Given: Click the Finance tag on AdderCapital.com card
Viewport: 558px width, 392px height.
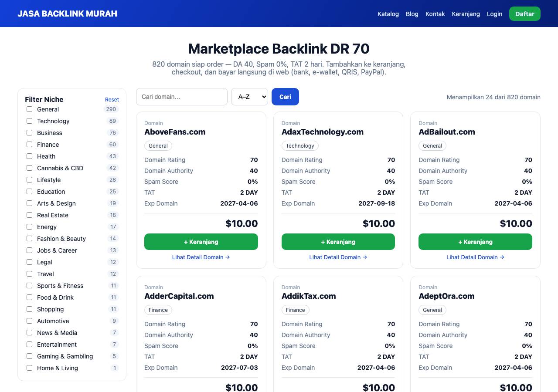Looking at the screenshot, I should click(x=158, y=310).
